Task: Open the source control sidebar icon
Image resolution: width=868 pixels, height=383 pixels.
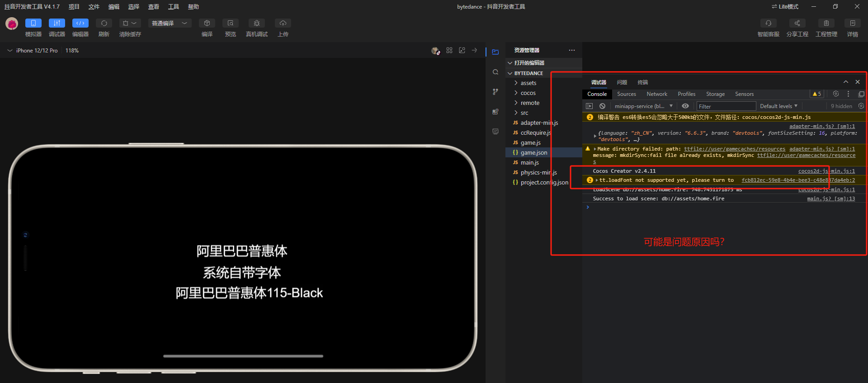Action: [x=495, y=92]
